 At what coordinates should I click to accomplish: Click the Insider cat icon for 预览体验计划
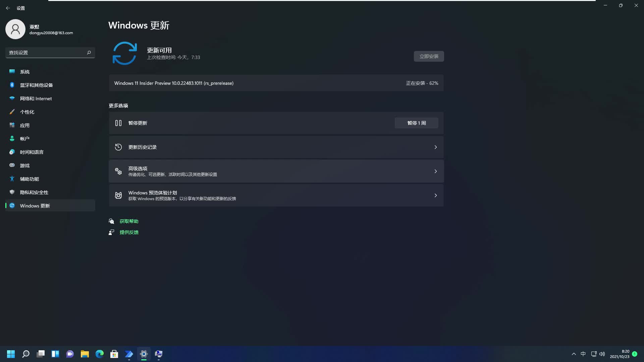pyautogui.click(x=118, y=195)
